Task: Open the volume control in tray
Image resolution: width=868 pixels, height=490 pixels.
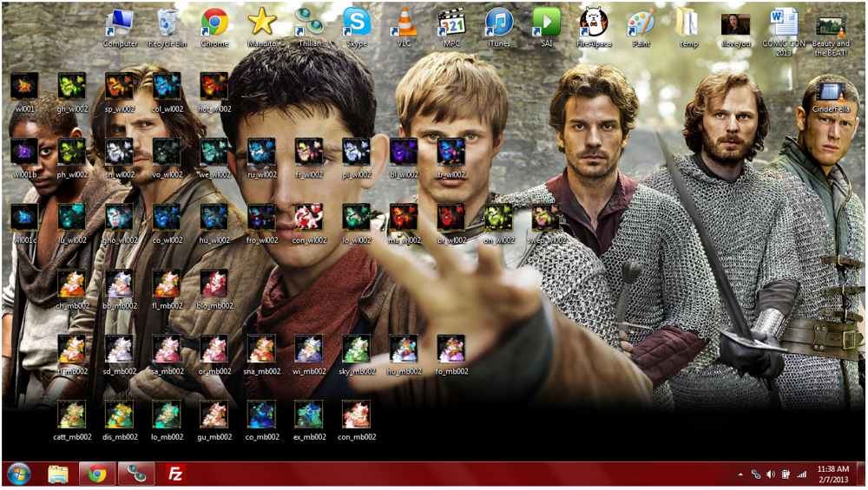Action: [x=771, y=474]
